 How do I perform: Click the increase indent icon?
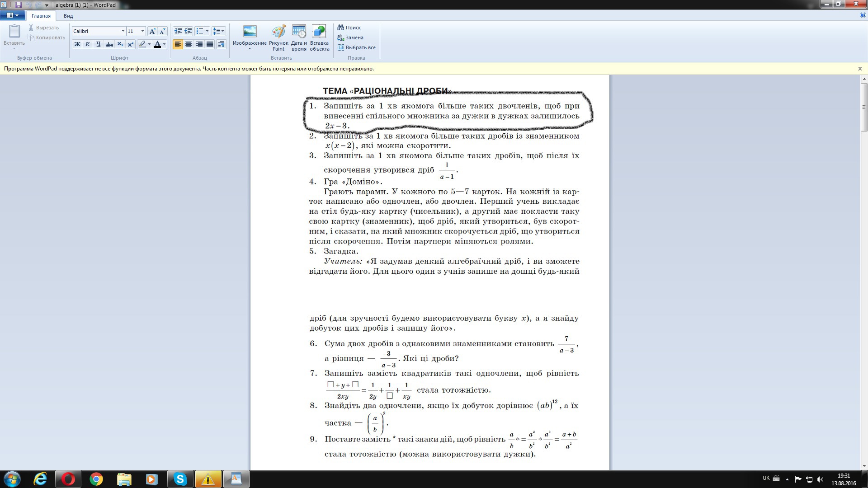coord(188,31)
